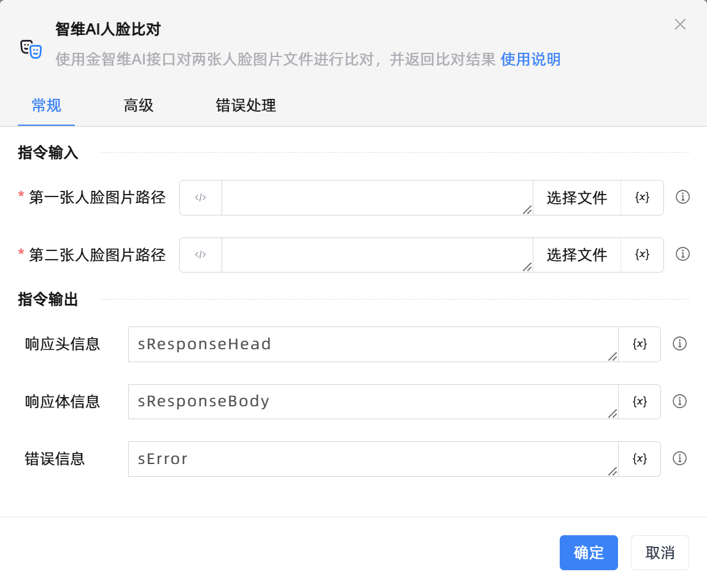Click 选择文件 for the second face image
Screen dimensions: 707x588
click(x=577, y=255)
